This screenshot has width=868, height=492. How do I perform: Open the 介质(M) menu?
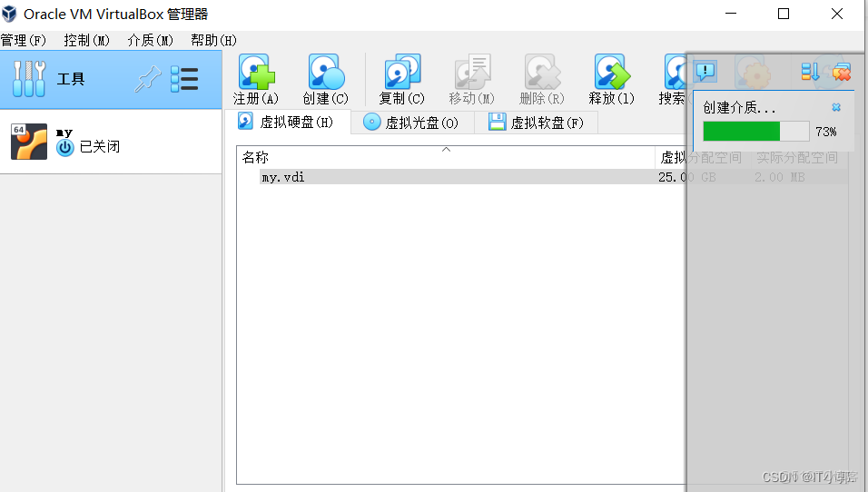pos(150,41)
